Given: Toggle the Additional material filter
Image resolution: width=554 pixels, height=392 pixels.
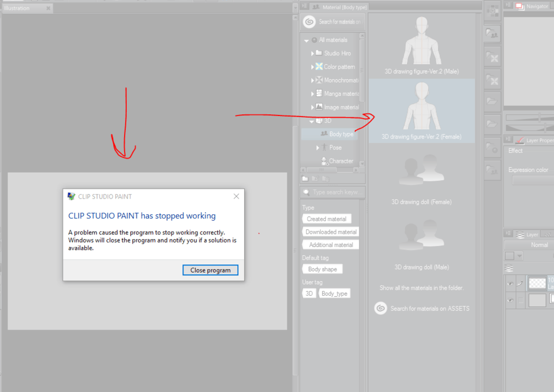Looking at the screenshot, I should click(x=331, y=245).
